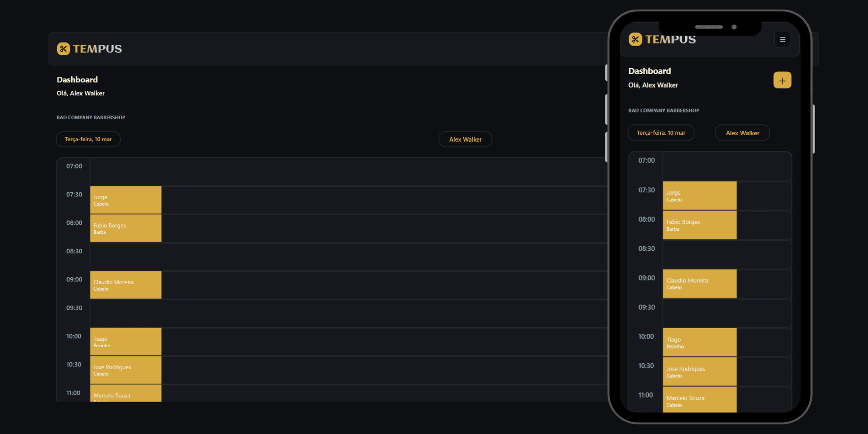Open the Dashboard heading link
Viewport: 868px width, 434px height.
77,79
